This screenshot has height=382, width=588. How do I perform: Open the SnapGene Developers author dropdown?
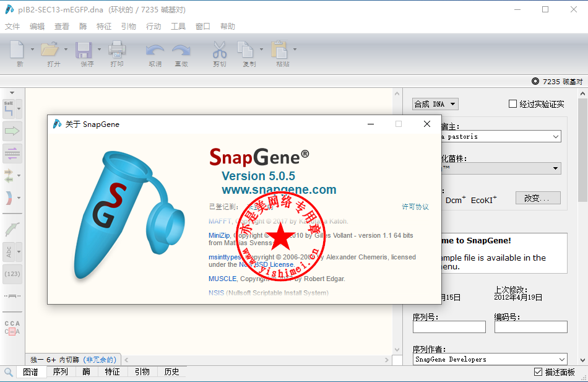[562, 359]
